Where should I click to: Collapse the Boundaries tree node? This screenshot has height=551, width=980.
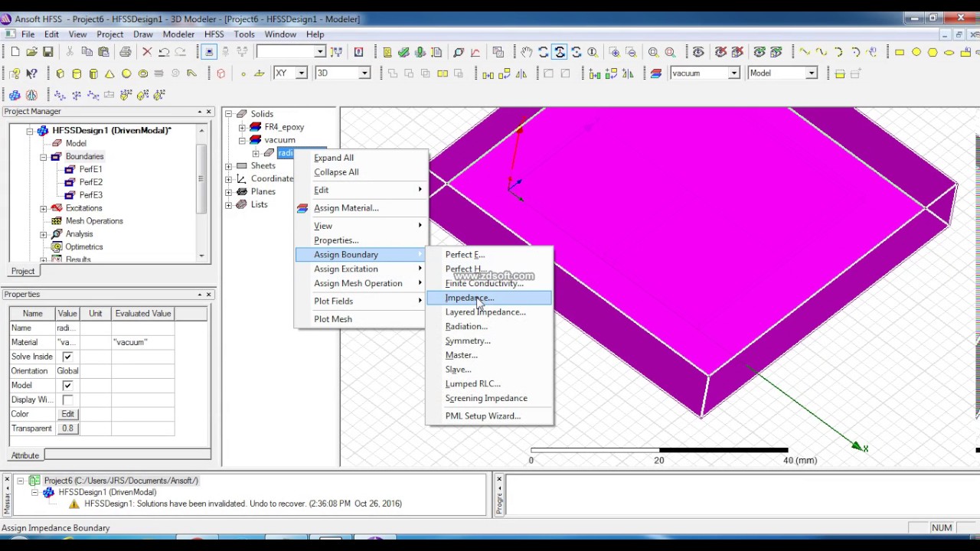tap(44, 157)
